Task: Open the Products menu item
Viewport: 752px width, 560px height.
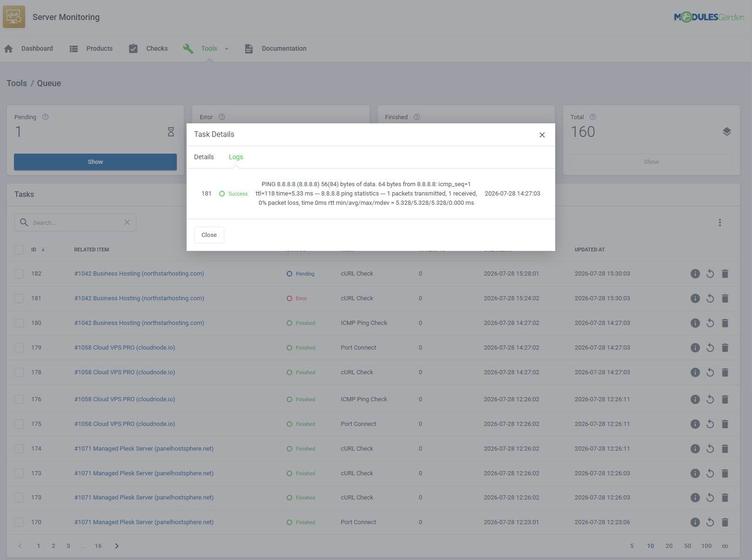Action: (100, 48)
